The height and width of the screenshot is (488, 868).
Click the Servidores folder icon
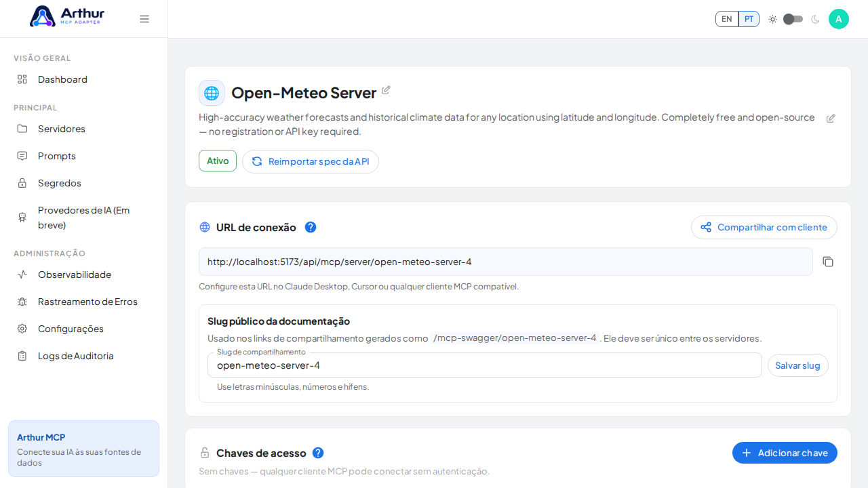(x=22, y=129)
